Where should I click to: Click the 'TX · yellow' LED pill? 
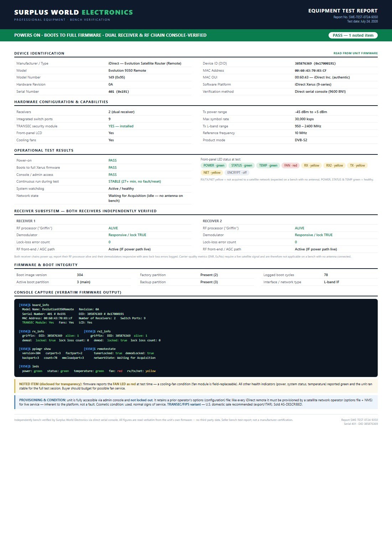357,165
